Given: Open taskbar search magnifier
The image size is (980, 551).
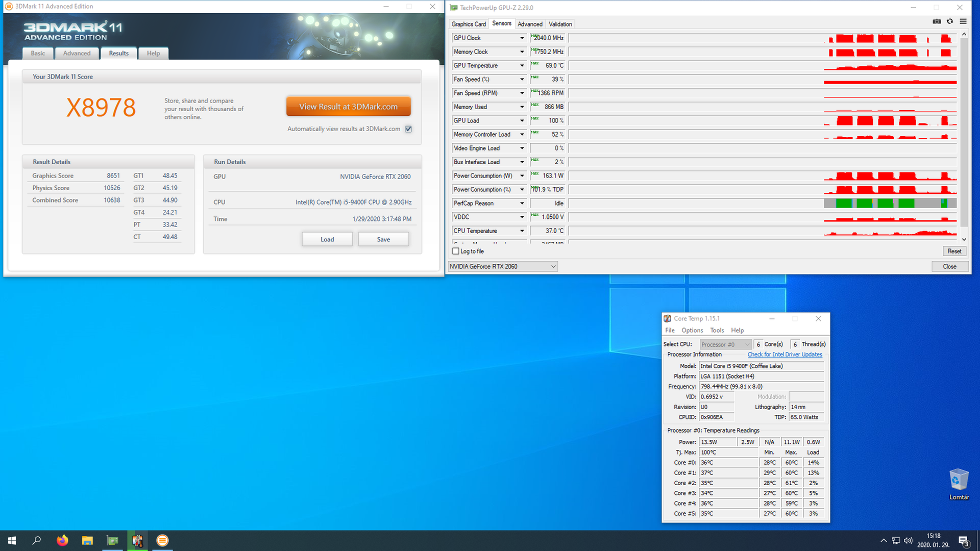Looking at the screenshot, I should point(37,540).
